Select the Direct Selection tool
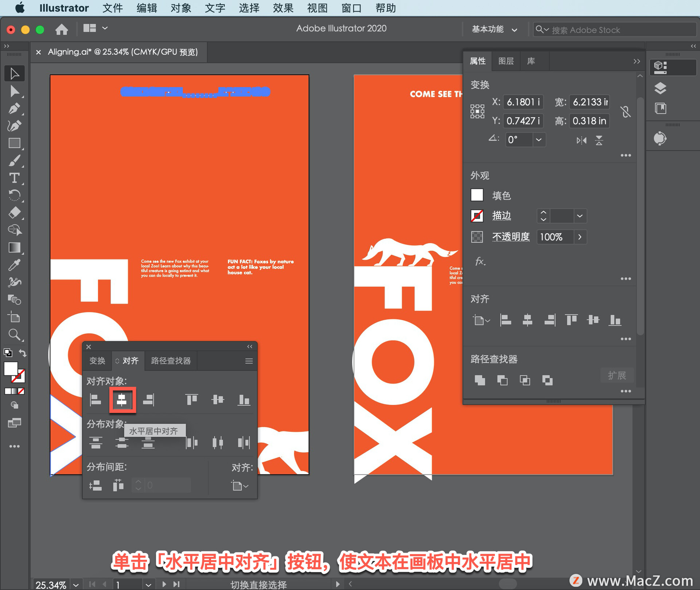Image resolution: width=700 pixels, height=590 pixels. 14,91
